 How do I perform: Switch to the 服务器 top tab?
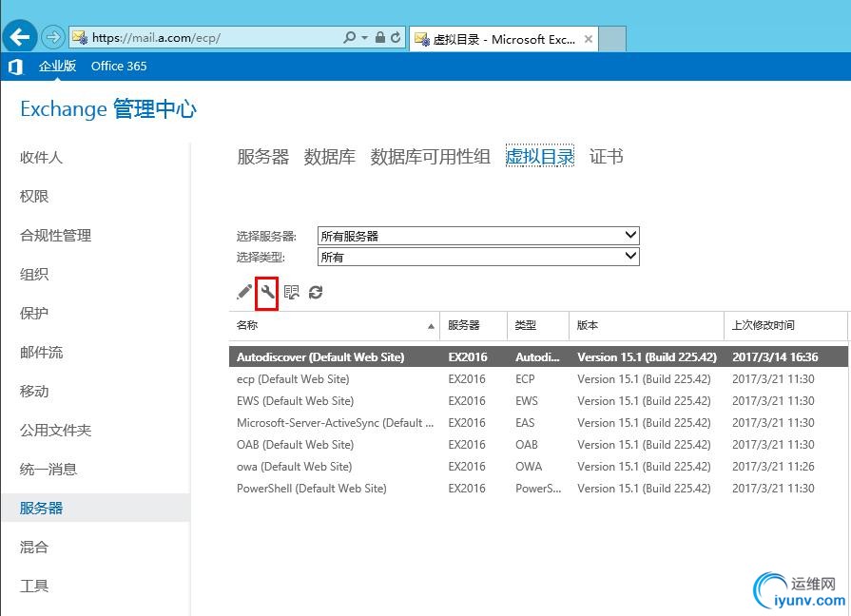click(262, 157)
